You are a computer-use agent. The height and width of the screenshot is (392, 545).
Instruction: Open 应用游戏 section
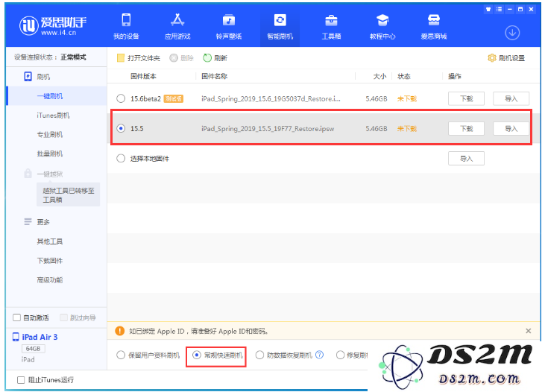177,26
